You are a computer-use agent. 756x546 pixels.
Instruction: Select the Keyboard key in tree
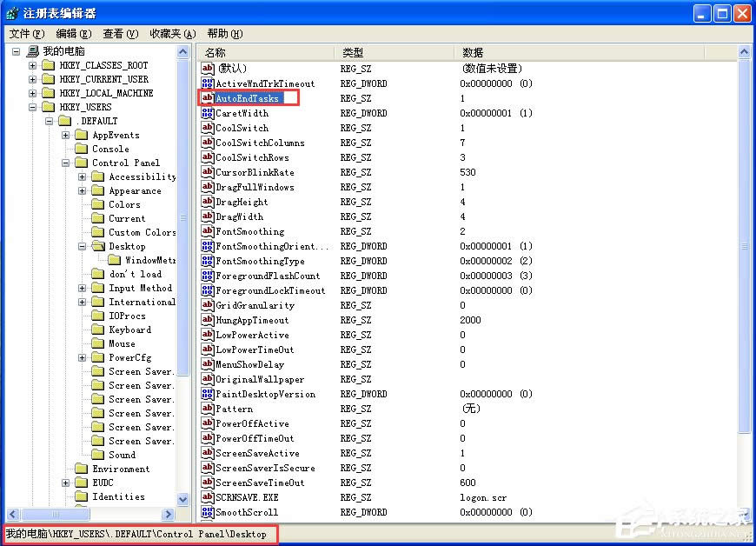[129, 330]
